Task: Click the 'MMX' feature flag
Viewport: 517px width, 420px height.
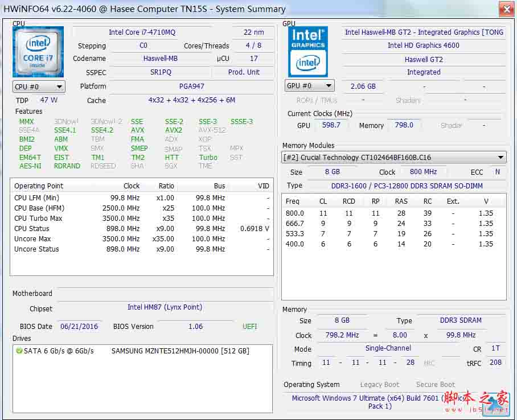Action: point(26,122)
